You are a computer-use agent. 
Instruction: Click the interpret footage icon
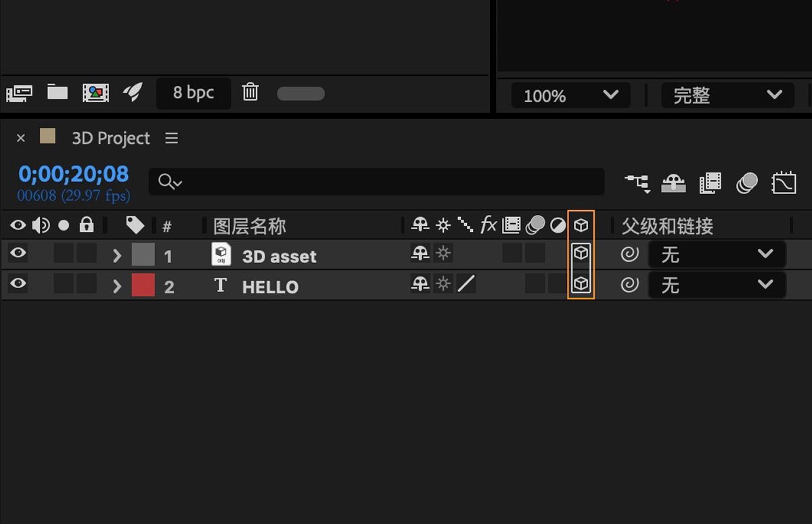tap(19, 93)
